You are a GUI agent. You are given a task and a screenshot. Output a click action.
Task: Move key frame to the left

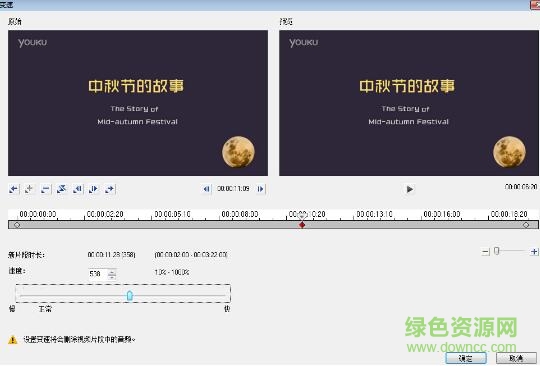[78, 189]
